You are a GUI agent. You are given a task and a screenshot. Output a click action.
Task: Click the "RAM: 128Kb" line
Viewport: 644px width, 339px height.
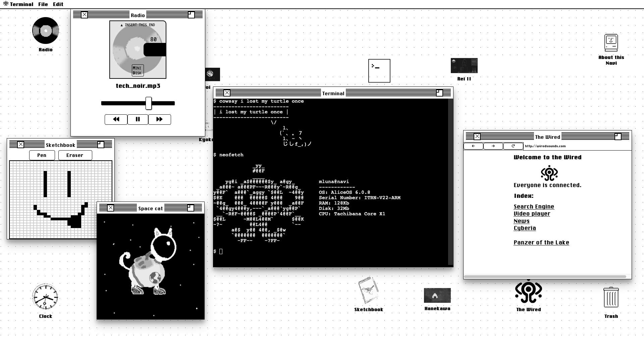334,203
